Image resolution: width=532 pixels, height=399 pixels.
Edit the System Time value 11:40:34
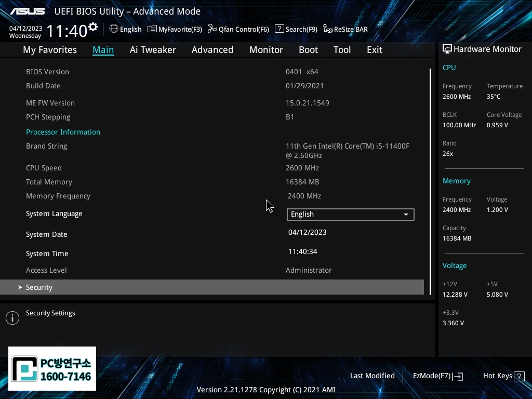coord(303,252)
